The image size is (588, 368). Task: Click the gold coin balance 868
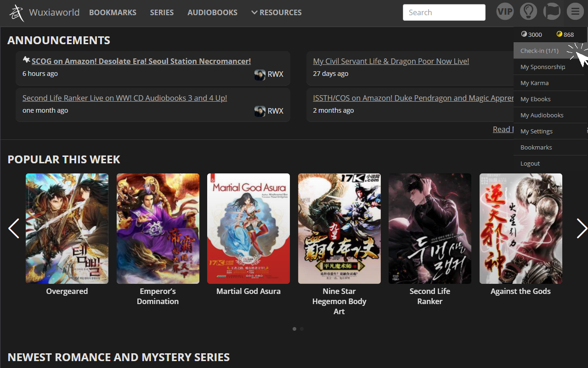[565, 34]
